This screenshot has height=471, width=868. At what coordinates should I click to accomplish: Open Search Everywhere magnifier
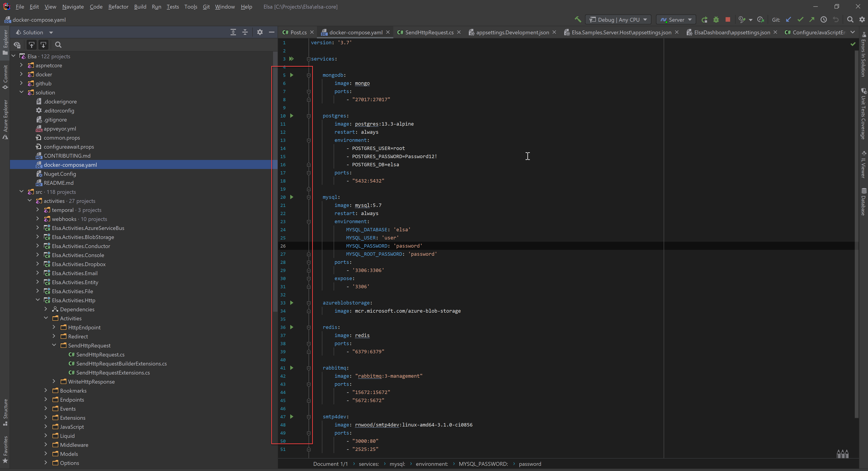(x=850, y=19)
